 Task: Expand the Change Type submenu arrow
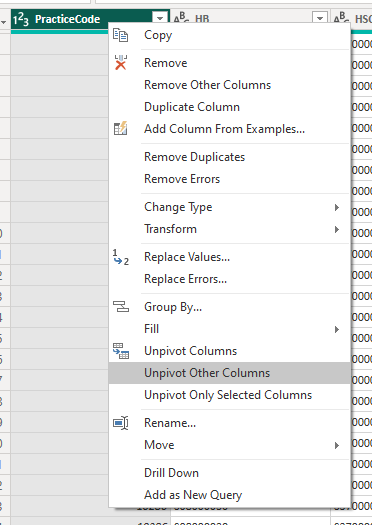pos(337,207)
